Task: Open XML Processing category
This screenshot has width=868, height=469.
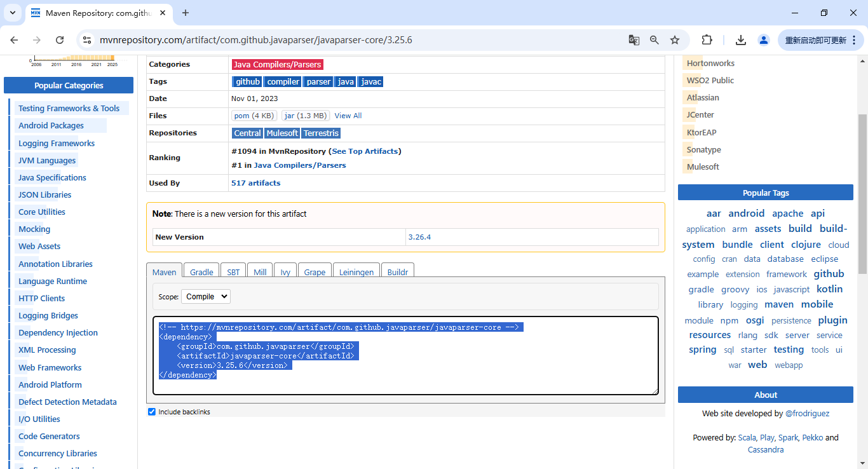Action: pos(47,350)
